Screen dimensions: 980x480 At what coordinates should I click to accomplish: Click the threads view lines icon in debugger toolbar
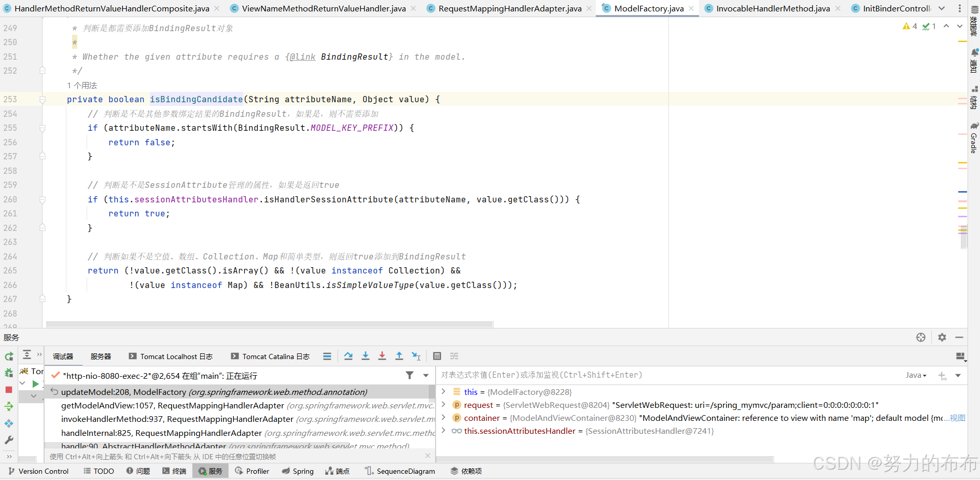[x=327, y=356]
